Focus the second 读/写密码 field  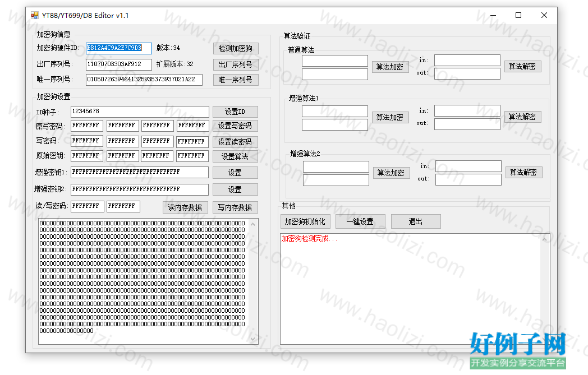point(123,206)
